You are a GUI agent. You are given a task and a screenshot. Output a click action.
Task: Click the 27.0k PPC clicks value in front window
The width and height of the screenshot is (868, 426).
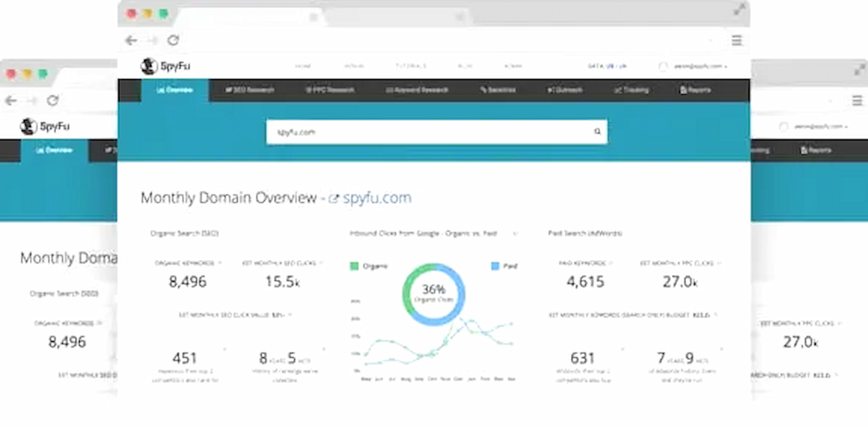pyautogui.click(x=680, y=282)
